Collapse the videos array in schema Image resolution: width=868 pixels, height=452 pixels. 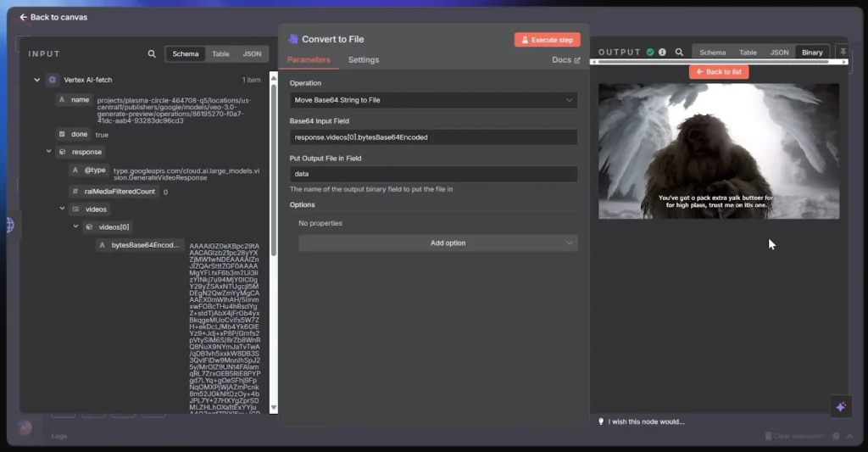[x=62, y=209]
